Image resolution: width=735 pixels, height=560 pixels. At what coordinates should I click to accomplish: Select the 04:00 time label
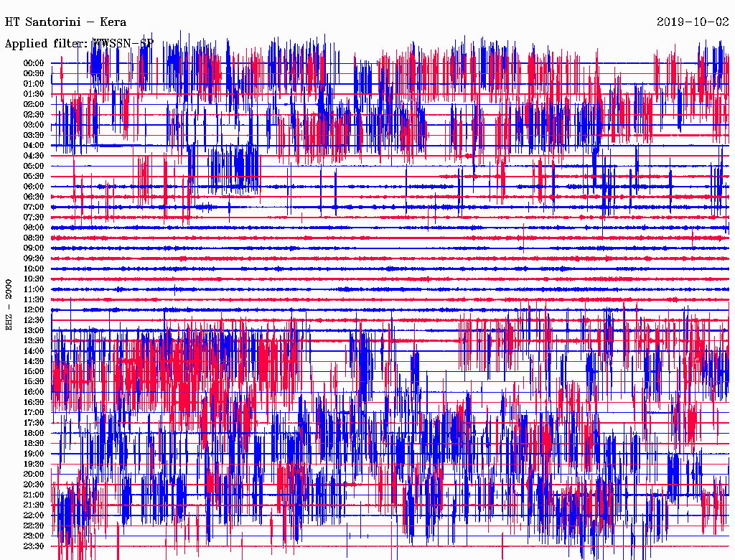(x=34, y=146)
